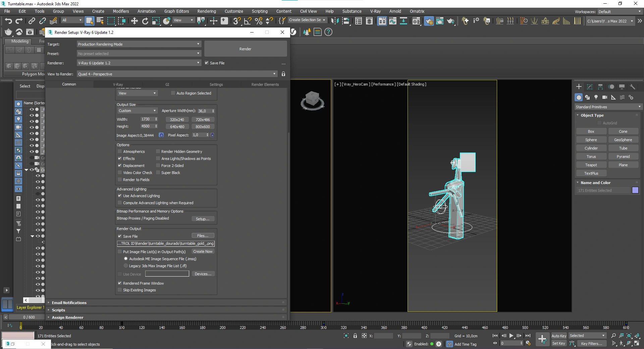Click the Mirror tool icon
644x349 pixels.
click(335, 21)
